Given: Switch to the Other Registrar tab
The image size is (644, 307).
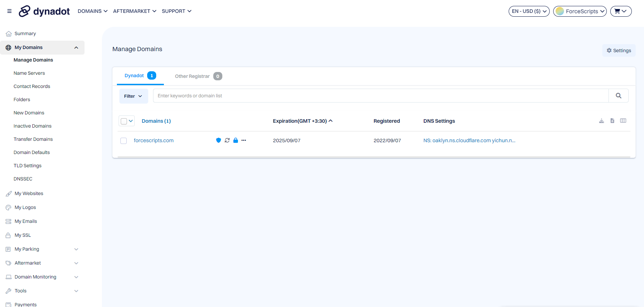Looking at the screenshot, I should pos(198,76).
